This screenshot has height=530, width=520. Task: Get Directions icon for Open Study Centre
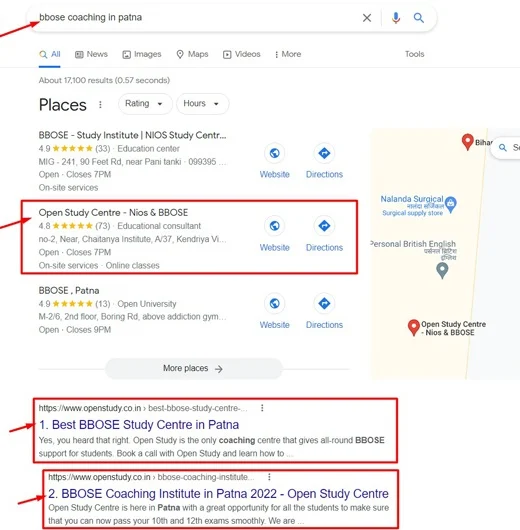click(324, 226)
